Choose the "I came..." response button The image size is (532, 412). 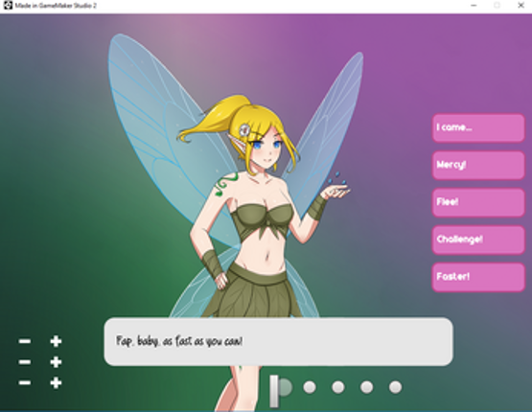pos(478,127)
